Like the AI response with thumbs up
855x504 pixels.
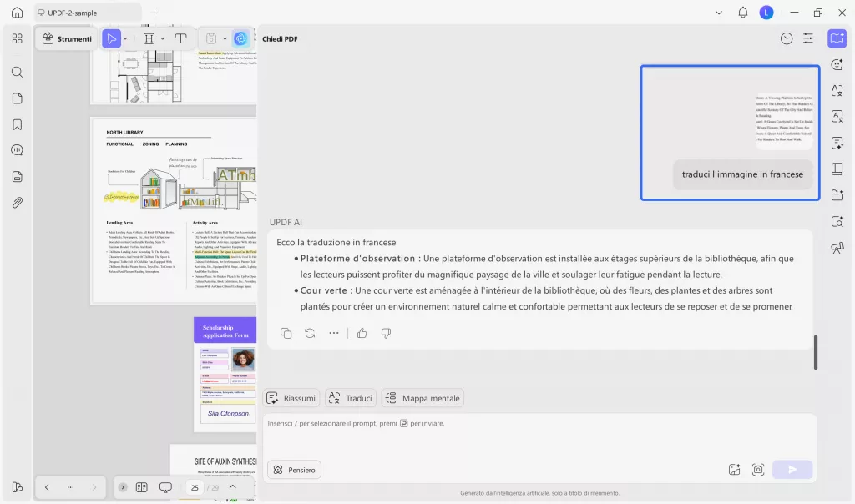point(362,333)
